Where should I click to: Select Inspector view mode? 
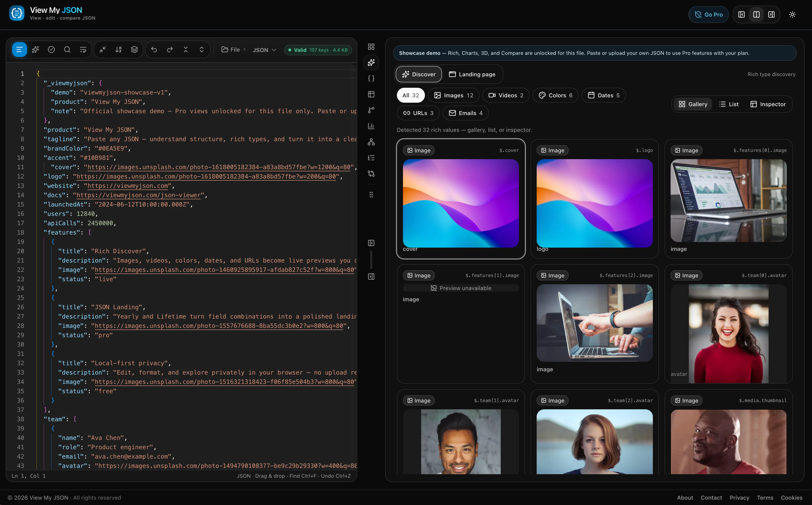pos(768,104)
